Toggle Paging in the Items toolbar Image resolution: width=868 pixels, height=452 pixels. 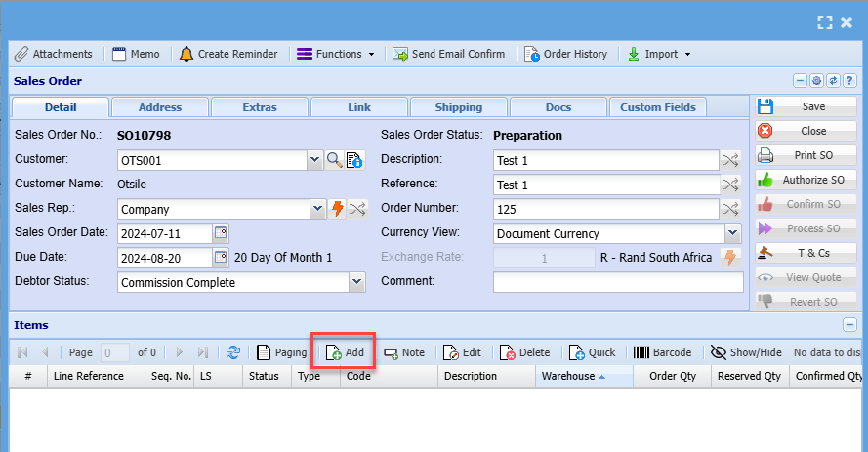[281, 352]
